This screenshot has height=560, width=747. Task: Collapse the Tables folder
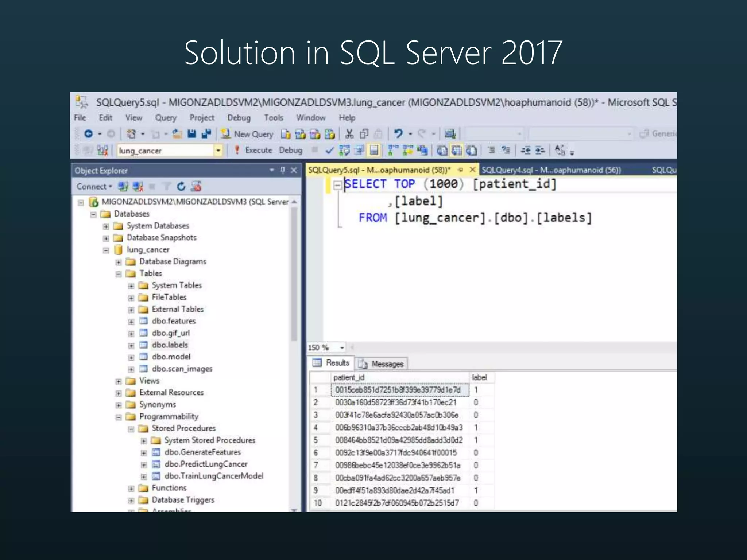click(x=119, y=274)
